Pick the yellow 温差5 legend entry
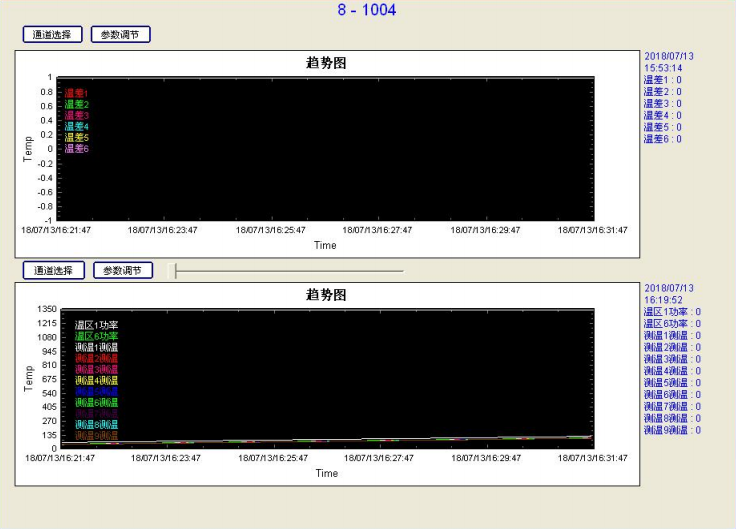736x529 pixels. click(77, 137)
